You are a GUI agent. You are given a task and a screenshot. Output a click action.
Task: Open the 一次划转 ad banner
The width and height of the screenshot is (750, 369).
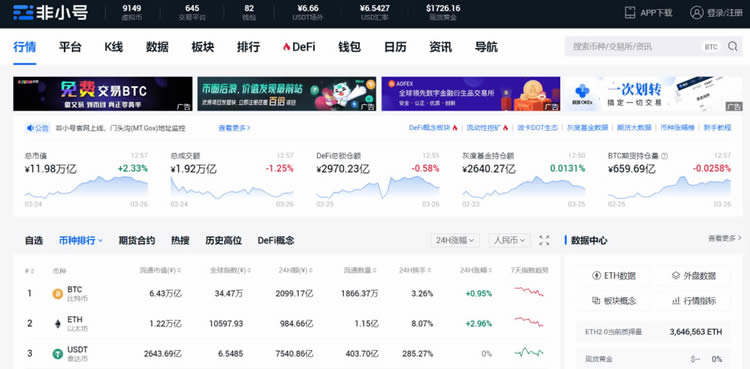click(x=654, y=94)
